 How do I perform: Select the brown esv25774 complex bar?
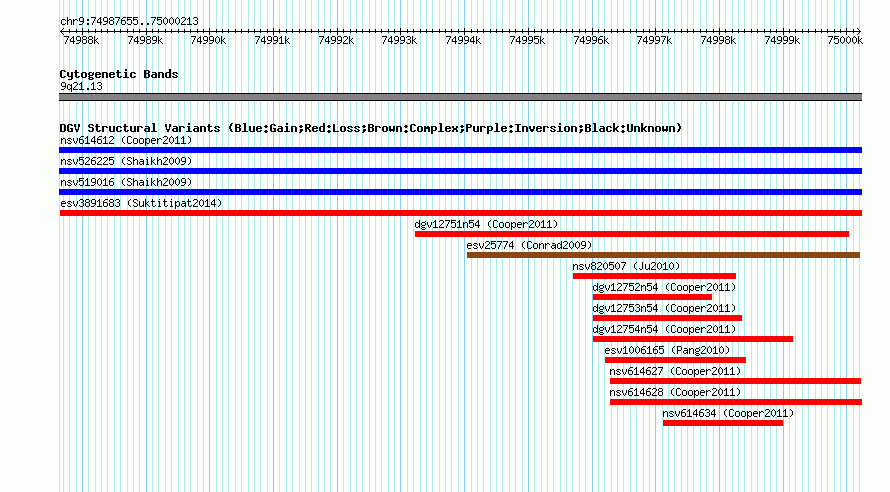click(664, 255)
